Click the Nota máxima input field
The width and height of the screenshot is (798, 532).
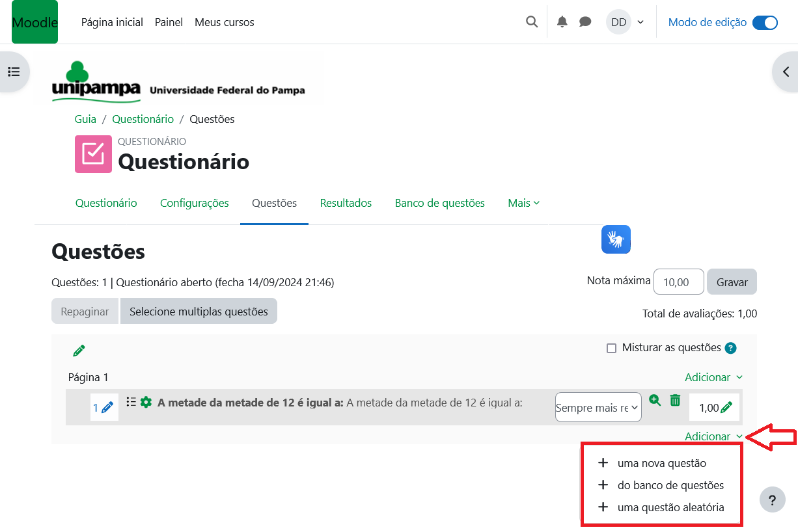click(x=678, y=282)
